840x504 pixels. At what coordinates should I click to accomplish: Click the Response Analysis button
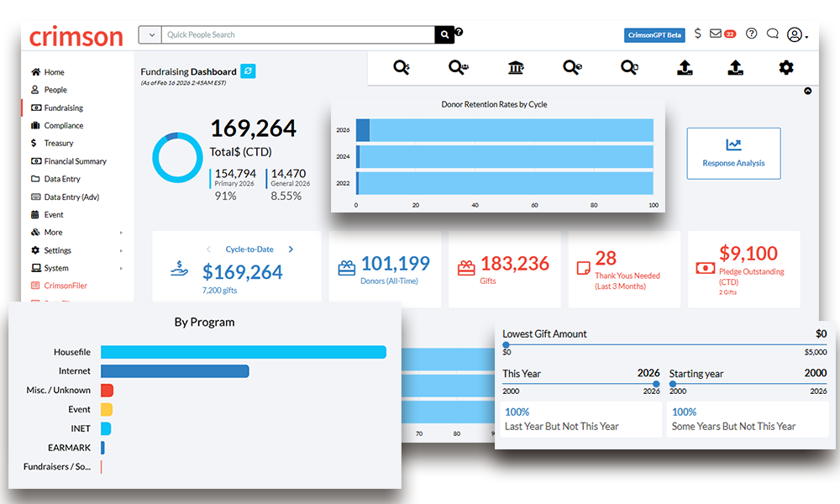pyautogui.click(x=733, y=154)
